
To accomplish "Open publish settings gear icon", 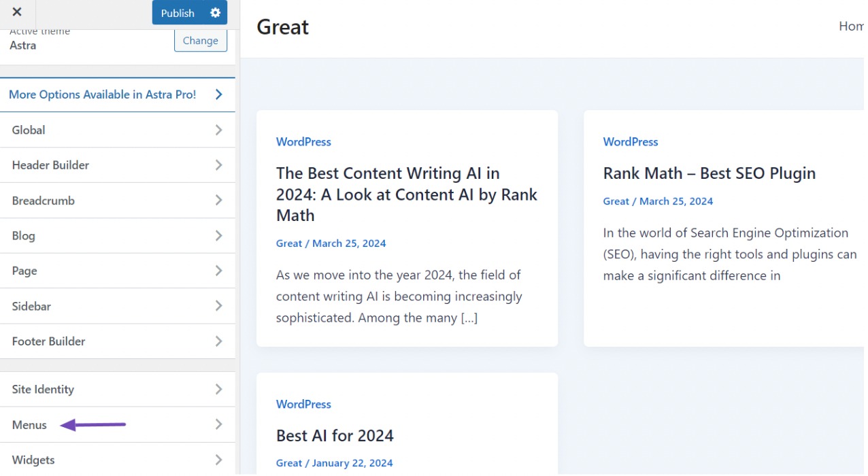I will [x=216, y=13].
